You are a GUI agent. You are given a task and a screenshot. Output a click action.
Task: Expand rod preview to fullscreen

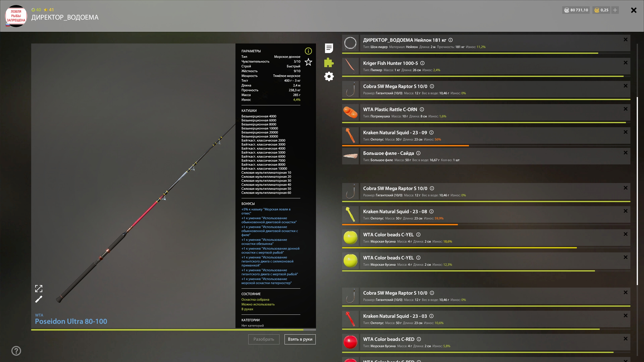coord(39,289)
